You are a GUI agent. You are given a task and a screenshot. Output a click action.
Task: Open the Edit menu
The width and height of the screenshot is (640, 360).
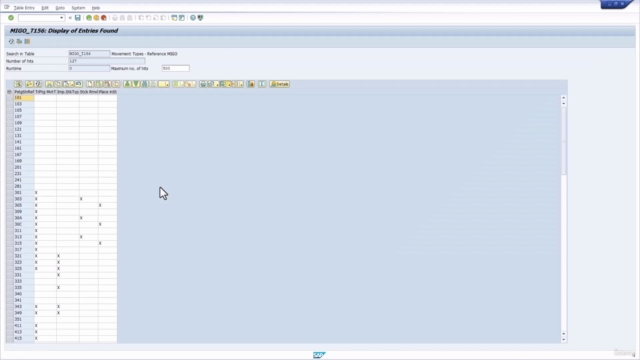pos(45,8)
